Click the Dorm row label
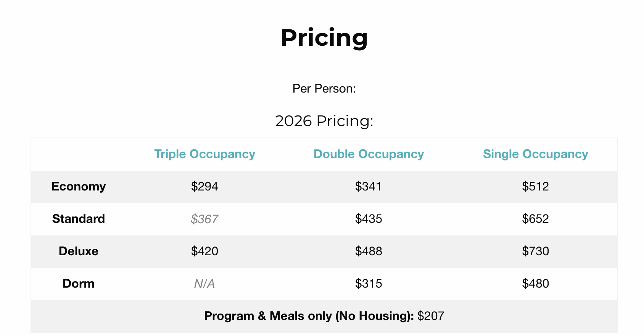Viewport: 644px width, 336px height. coord(79,283)
